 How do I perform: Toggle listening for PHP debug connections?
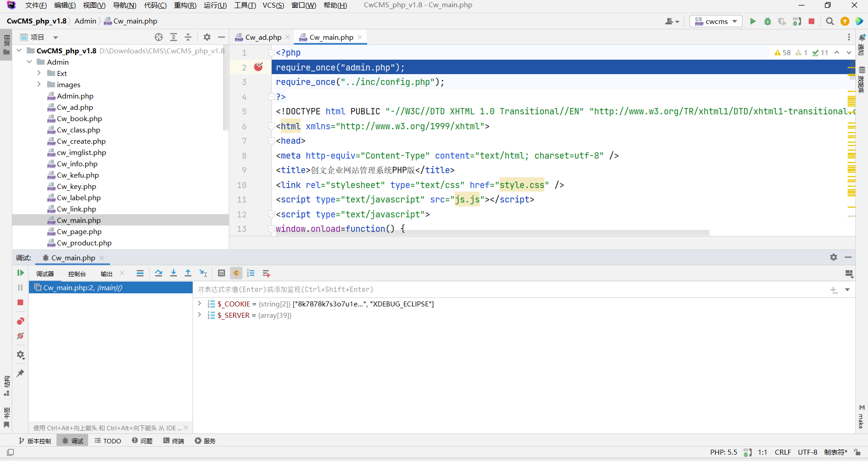(x=797, y=21)
